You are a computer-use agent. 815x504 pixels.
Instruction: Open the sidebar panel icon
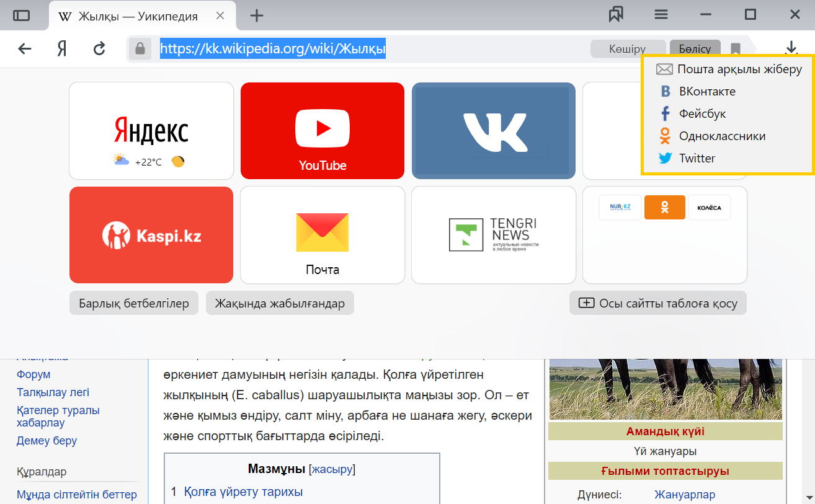tap(22, 15)
